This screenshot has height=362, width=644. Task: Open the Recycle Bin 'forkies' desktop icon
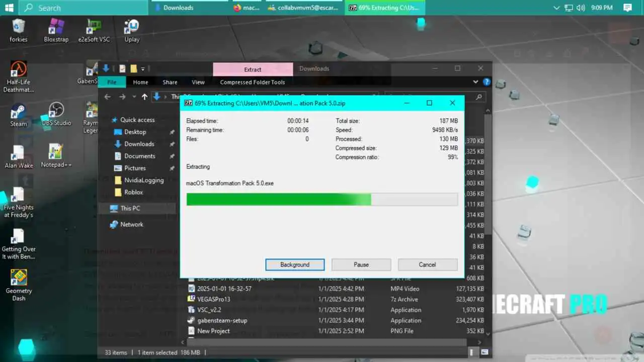tap(19, 30)
